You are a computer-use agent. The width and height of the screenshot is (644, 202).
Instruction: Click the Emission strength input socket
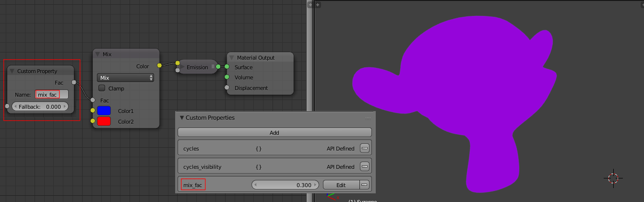tap(177, 70)
